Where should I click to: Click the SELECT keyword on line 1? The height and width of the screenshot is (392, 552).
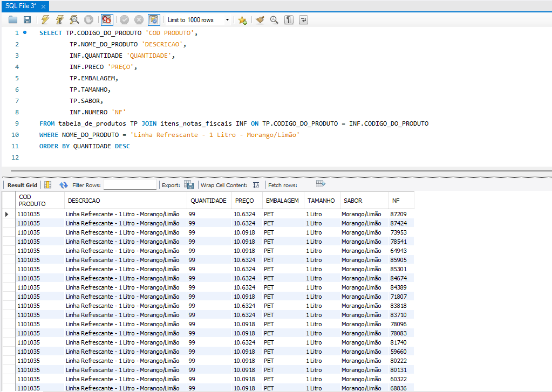pos(50,33)
